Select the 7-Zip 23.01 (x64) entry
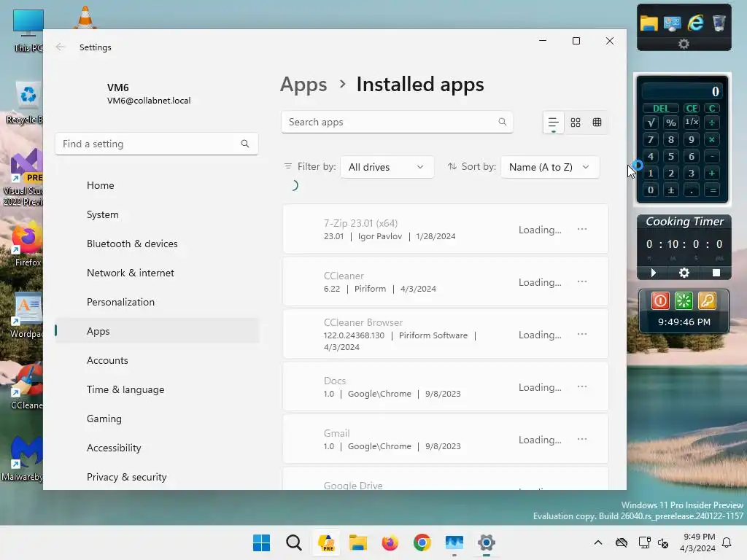Viewport: 747px width, 560px height. (446, 229)
